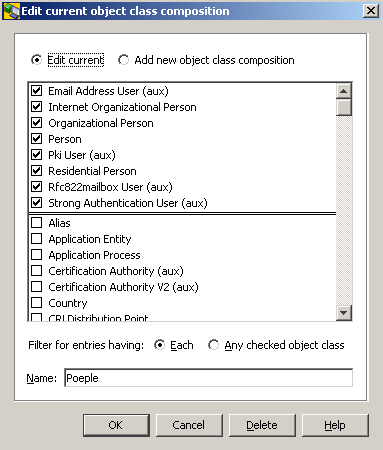
Task: Check the Alias object class
Action: pos(37,223)
